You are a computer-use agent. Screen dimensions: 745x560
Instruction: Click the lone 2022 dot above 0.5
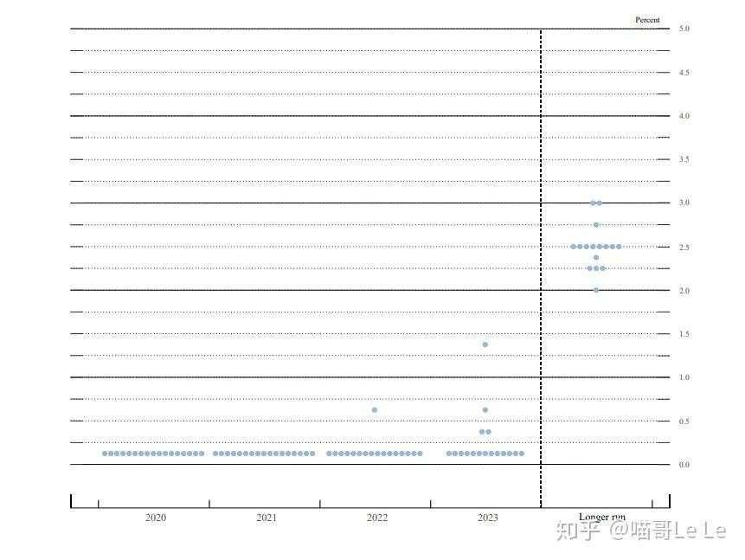pyautogui.click(x=375, y=409)
